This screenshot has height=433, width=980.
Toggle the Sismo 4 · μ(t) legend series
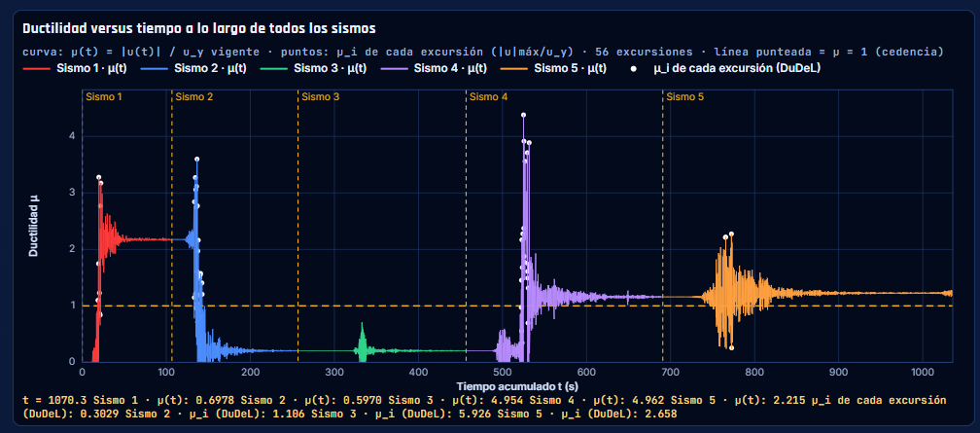435,68
